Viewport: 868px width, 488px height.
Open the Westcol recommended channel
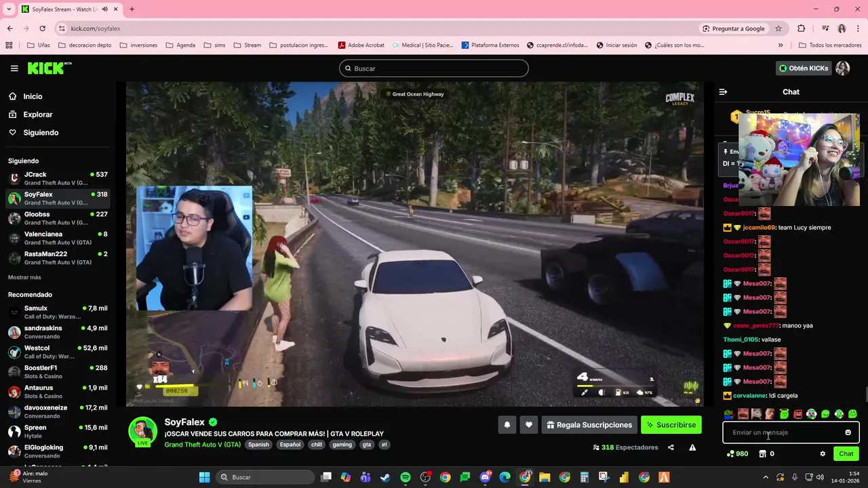pos(58,352)
